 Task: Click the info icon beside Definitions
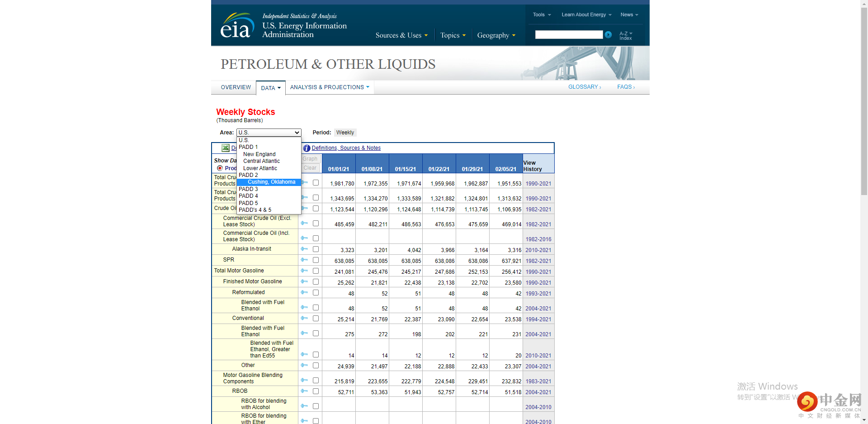pyautogui.click(x=307, y=148)
